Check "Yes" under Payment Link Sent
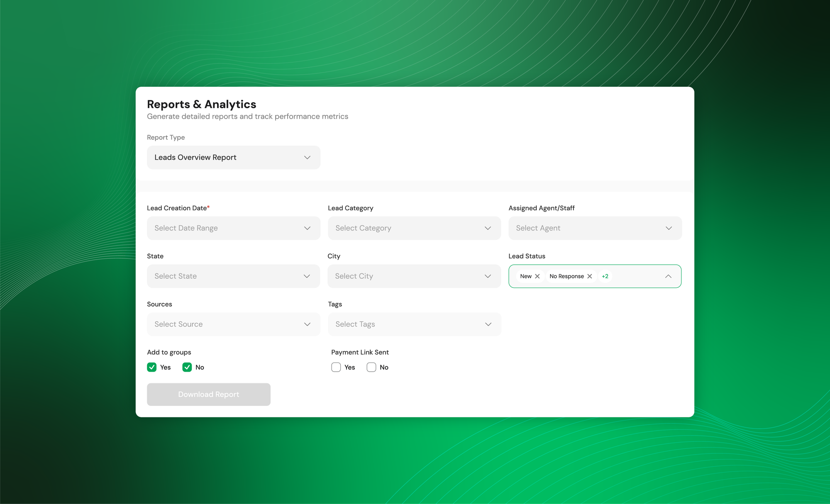The image size is (830, 504). click(x=336, y=367)
